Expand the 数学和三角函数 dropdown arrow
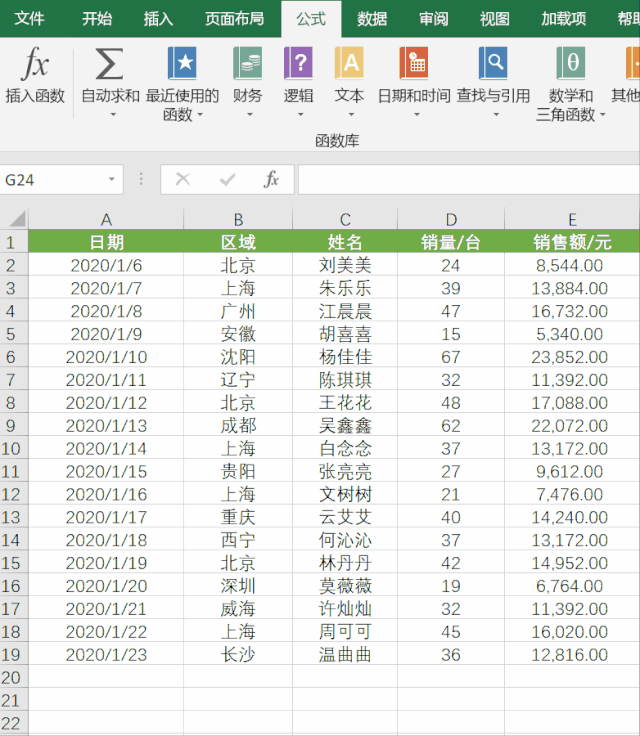640x736 pixels. [x=602, y=115]
